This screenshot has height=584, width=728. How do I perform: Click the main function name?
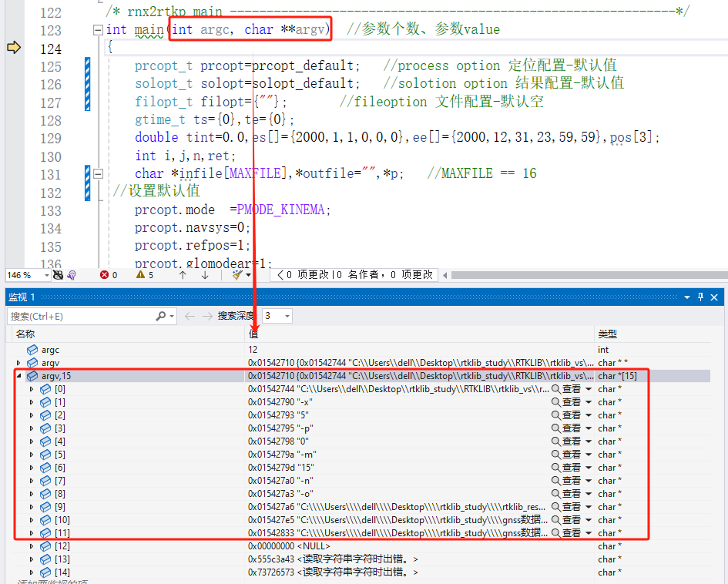149,30
